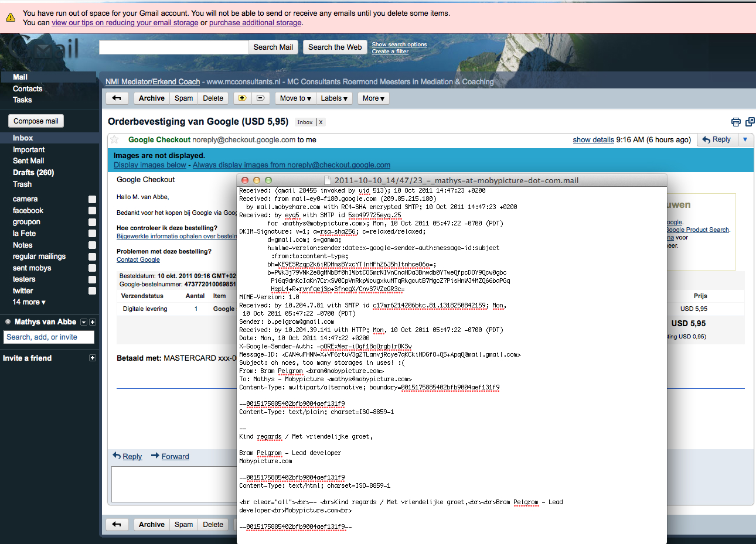Go to Drafts (260) folder
The image size is (756, 544).
(33, 172)
